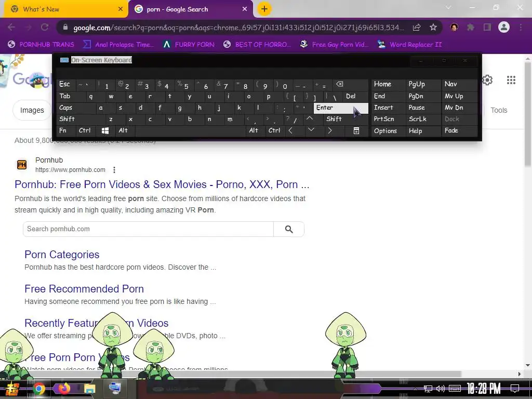Click the up arrow key on the On-Screen Keyboard
This screenshot has height=399, width=532.
coord(310,119)
